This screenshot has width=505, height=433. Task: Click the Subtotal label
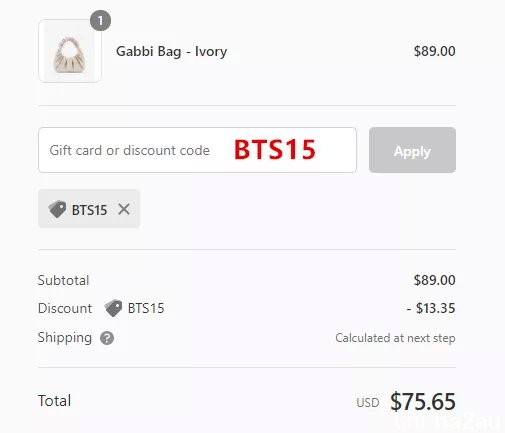pos(63,280)
